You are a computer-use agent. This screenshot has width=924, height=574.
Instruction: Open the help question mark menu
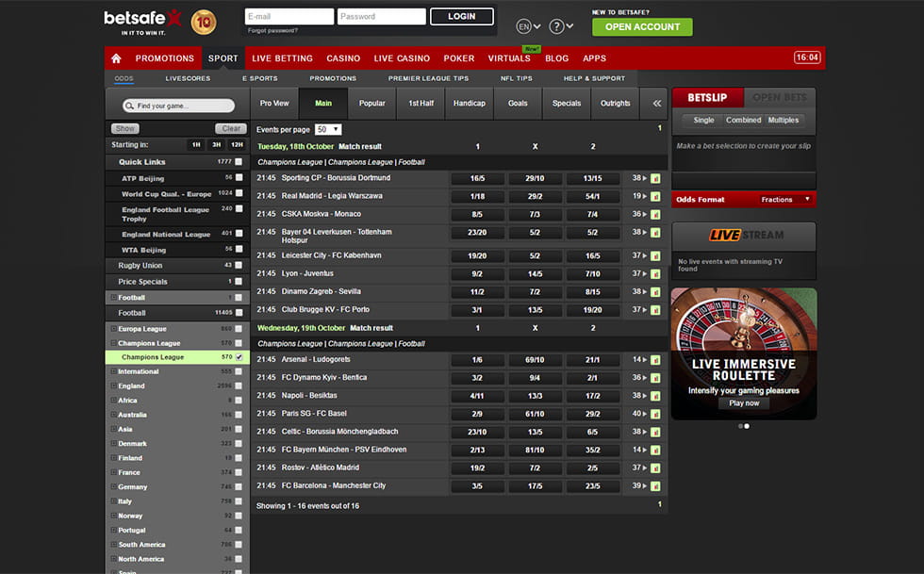(x=561, y=26)
